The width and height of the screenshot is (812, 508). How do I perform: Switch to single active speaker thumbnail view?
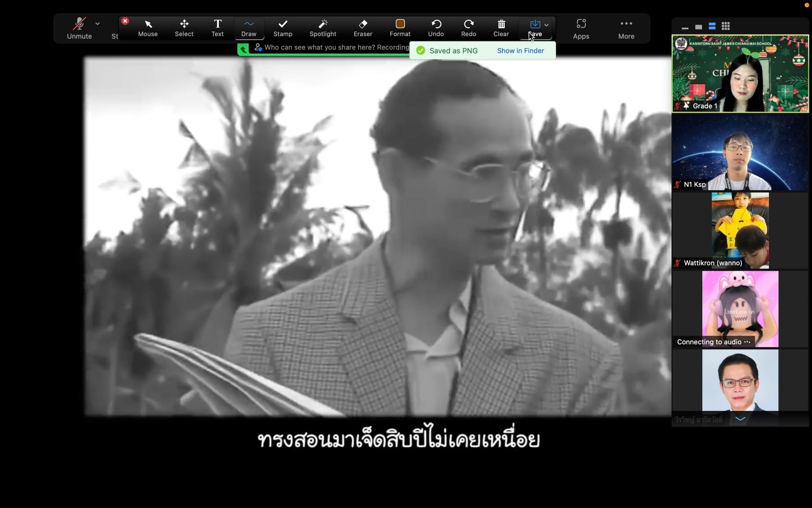(699, 27)
